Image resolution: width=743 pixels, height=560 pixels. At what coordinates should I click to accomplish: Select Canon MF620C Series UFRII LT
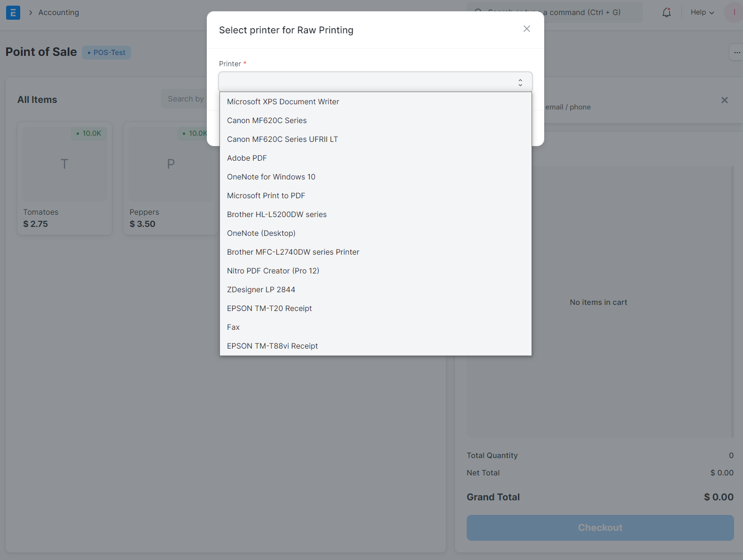[x=375, y=139]
